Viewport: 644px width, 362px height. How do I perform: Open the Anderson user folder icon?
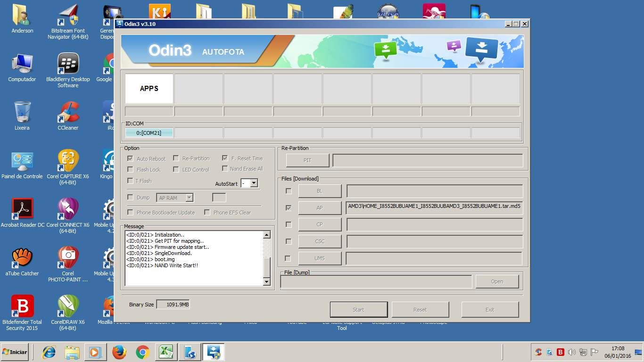[x=22, y=19]
